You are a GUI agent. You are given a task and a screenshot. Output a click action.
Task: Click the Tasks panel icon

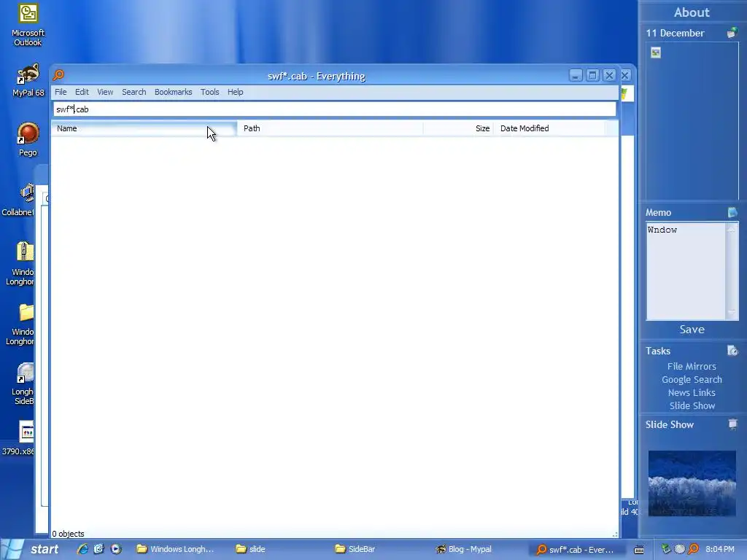732,351
